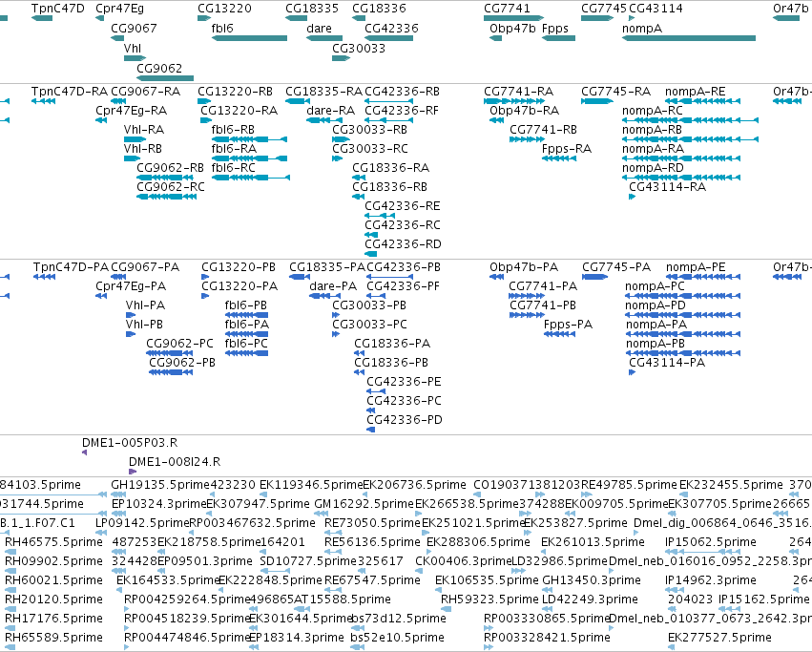812x652 pixels.
Task: Click the Vhl gene arrow
Action: coord(135,58)
